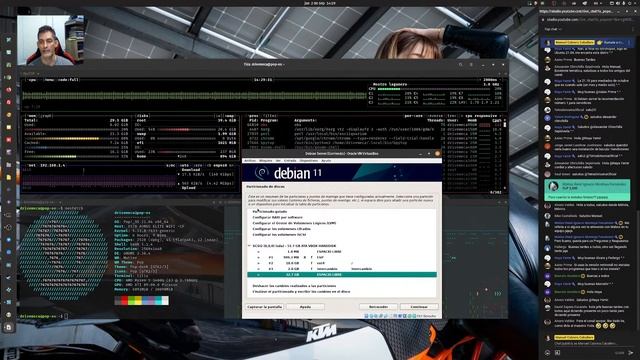
Task: Select 'Particionado guiado' in the installer list
Action: pyautogui.click(x=269, y=211)
